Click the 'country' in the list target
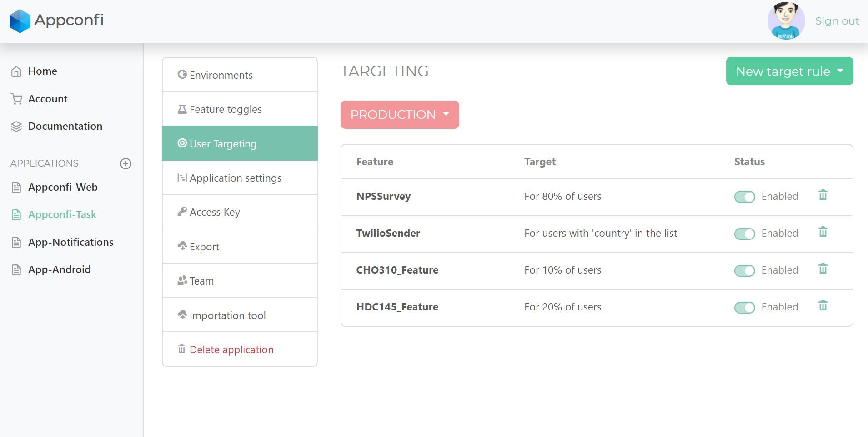Screen dimensions: 868x437 600,233
